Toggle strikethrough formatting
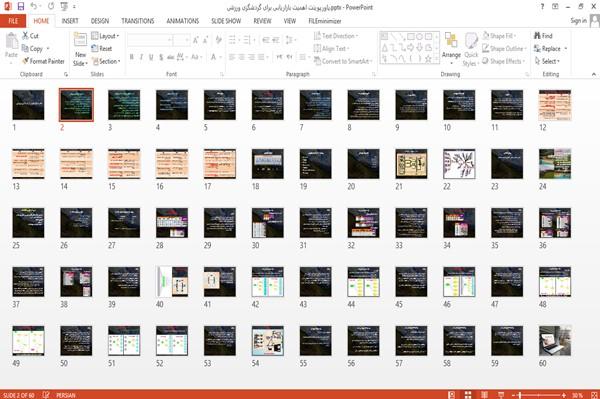This screenshot has width=600, height=399. (x=171, y=57)
